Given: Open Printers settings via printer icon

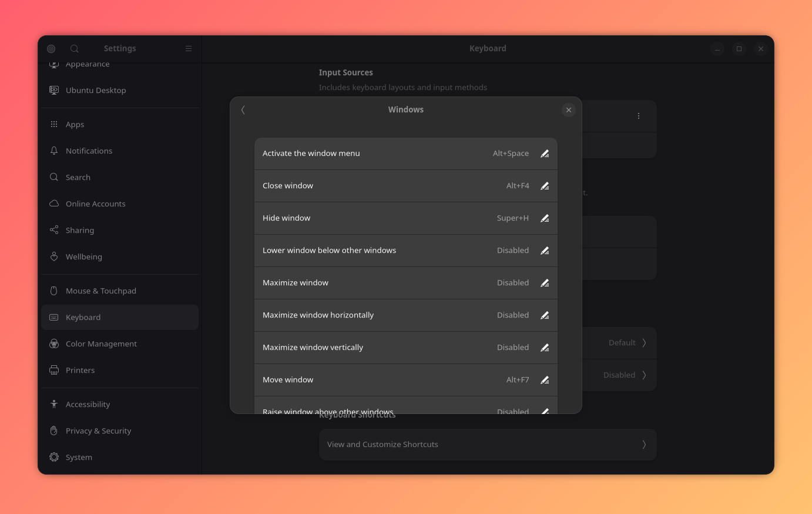Looking at the screenshot, I should [53, 370].
